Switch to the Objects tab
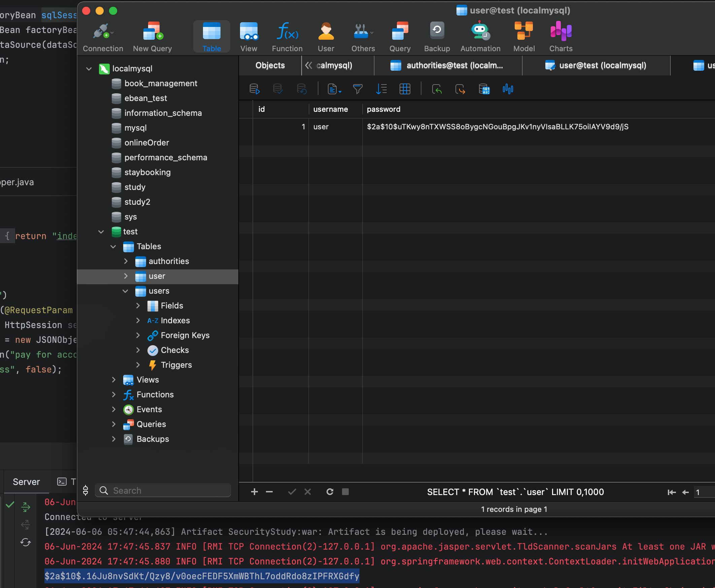Image resolution: width=715 pixels, height=588 pixels. [270, 65]
